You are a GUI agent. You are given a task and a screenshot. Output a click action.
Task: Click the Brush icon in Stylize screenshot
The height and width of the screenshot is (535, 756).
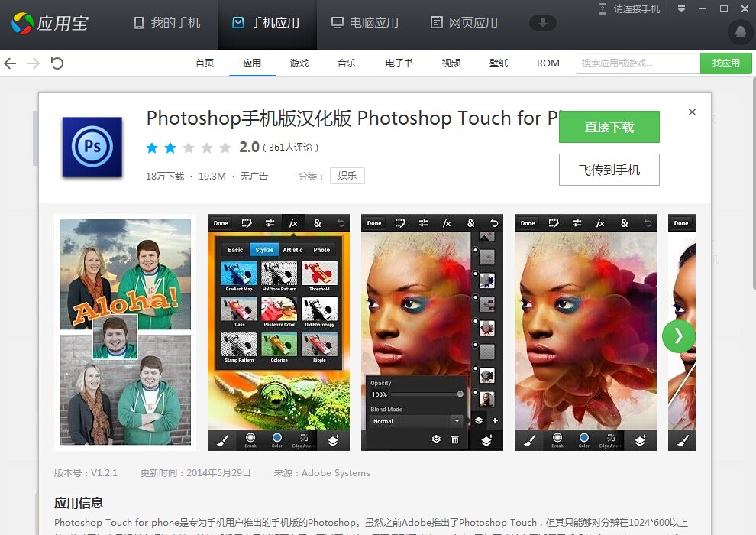250,440
